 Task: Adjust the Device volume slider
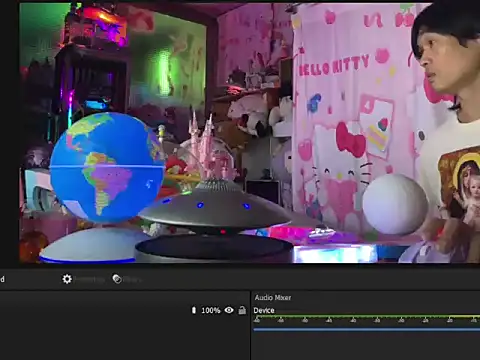click(x=367, y=330)
